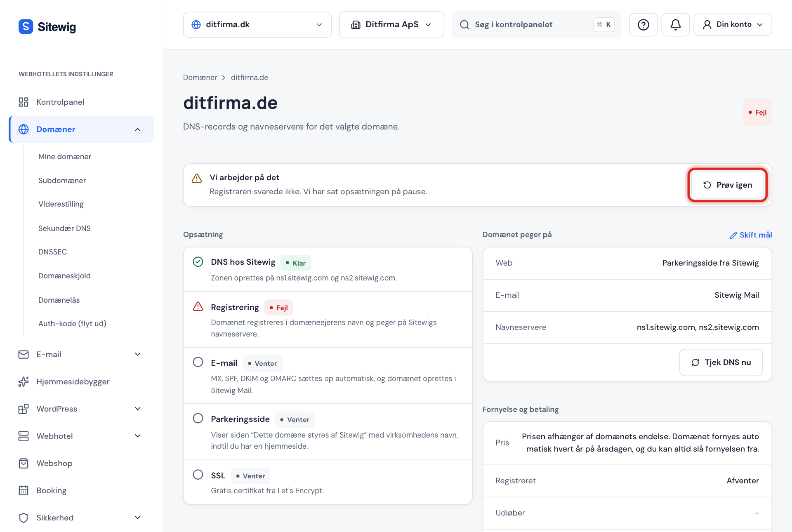Open the notifications bell
Image resolution: width=792 pixels, height=532 pixels.
click(x=675, y=25)
